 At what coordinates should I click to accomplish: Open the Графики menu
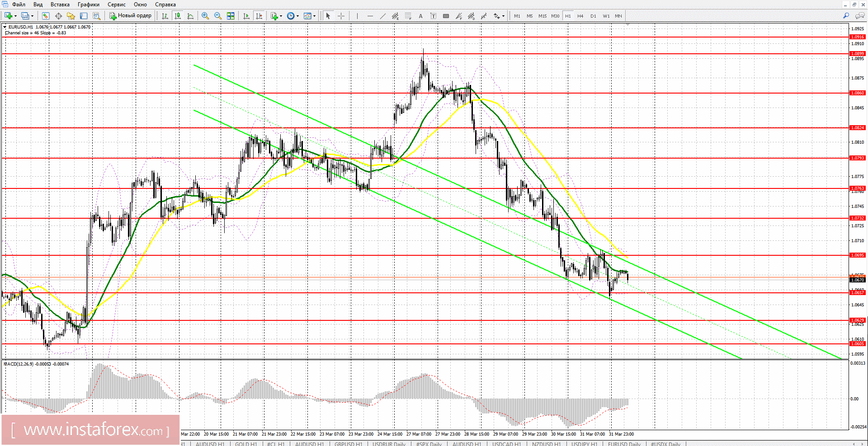pos(89,5)
